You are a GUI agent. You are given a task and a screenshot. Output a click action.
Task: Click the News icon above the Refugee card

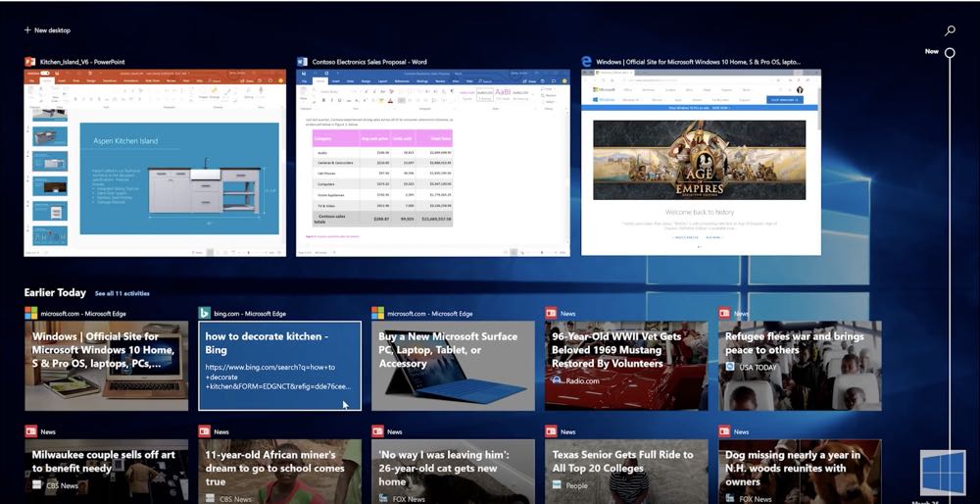(x=724, y=313)
